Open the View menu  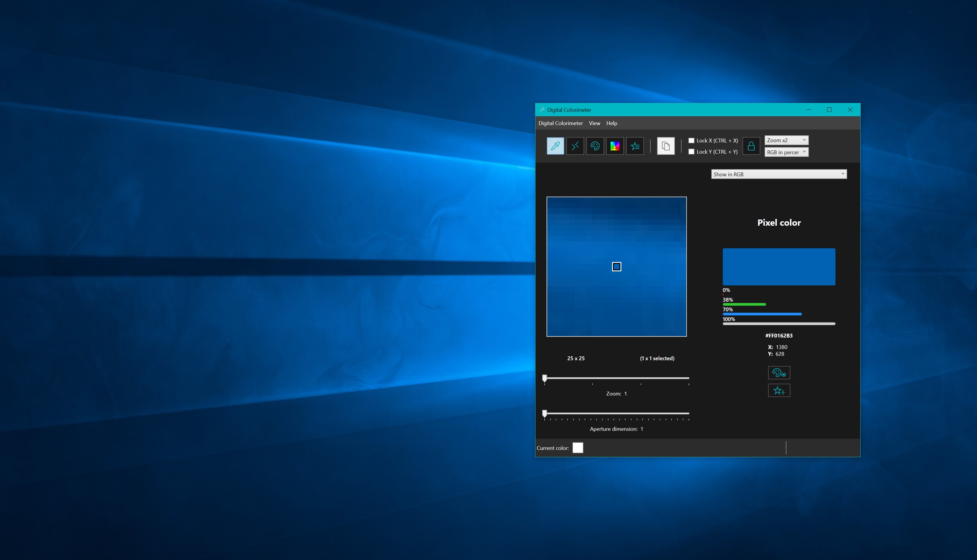pyautogui.click(x=594, y=123)
